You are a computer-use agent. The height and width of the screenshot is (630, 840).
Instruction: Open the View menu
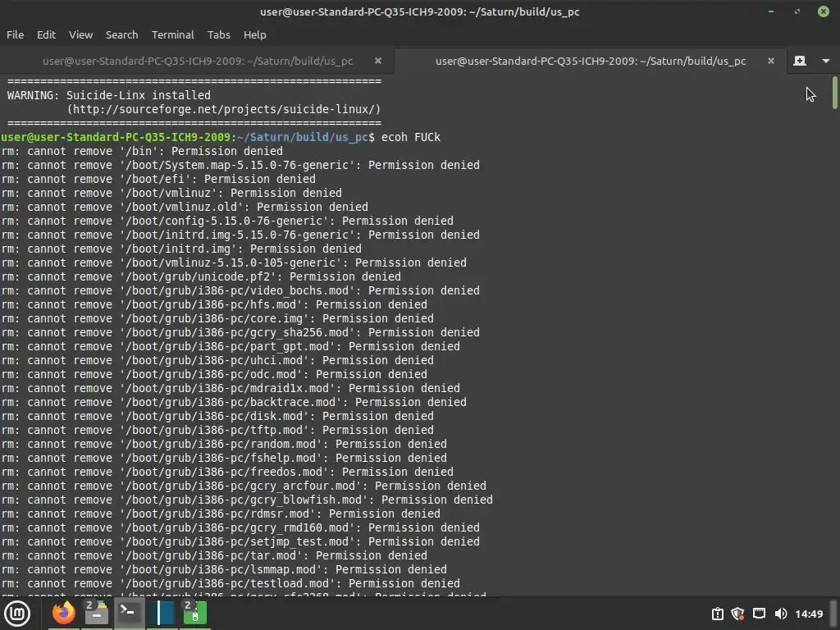(81, 34)
